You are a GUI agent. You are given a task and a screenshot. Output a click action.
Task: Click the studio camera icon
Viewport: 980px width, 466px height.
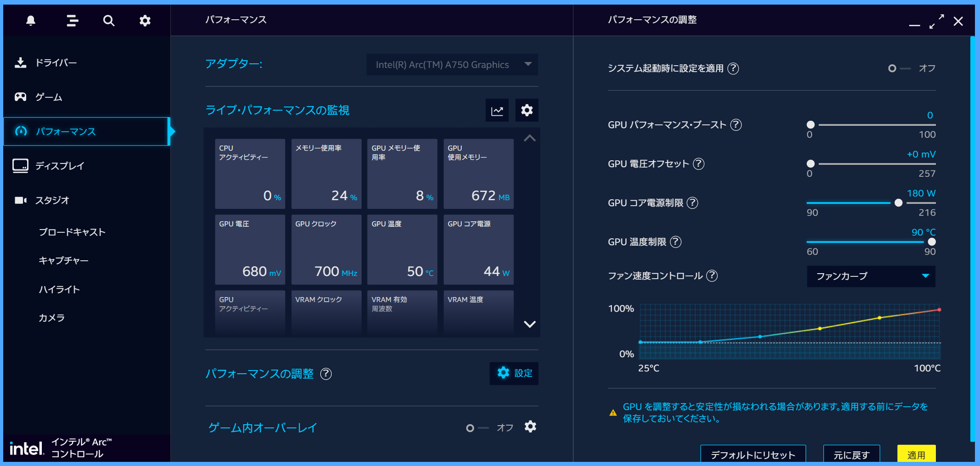click(20, 200)
